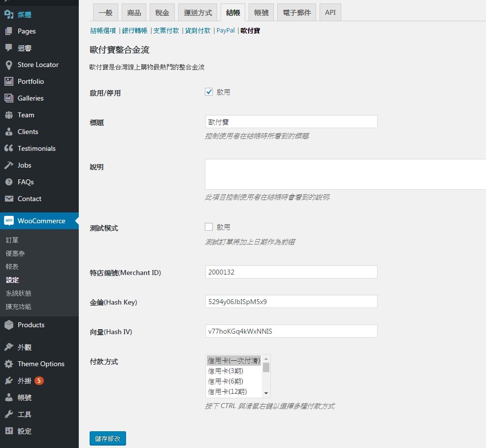The width and height of the screenshot is (486, 448).
Task: Click the 帳號 users icon in sidebar
Action: pos(9,397)
